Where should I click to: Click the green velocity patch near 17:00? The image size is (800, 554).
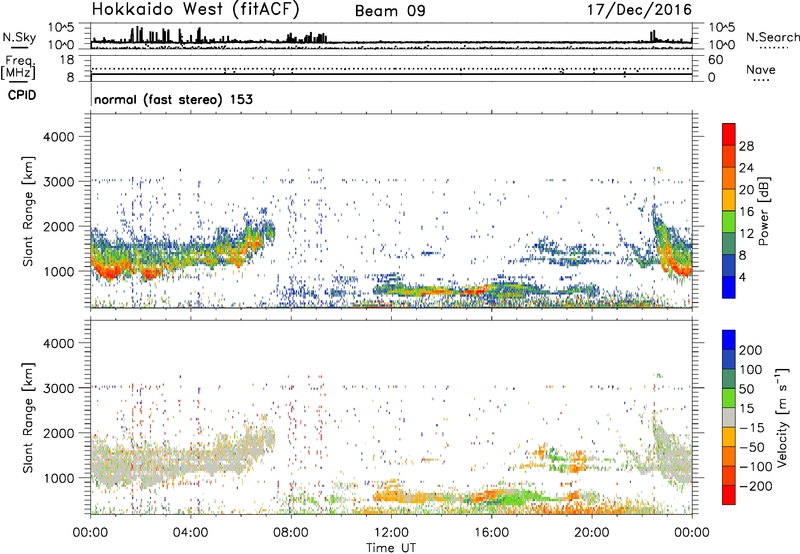click(x=516, y=496)
